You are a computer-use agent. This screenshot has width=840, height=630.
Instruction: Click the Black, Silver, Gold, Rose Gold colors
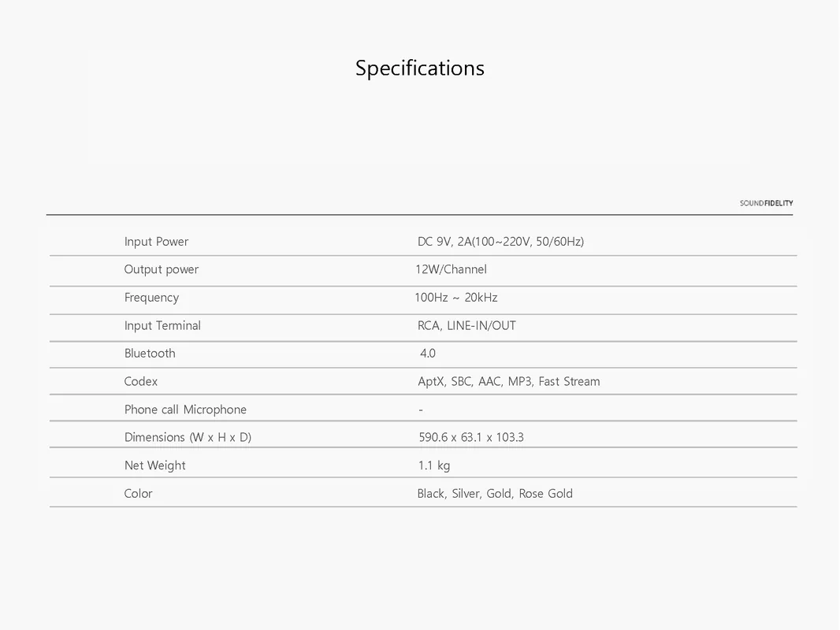point(495,494)
